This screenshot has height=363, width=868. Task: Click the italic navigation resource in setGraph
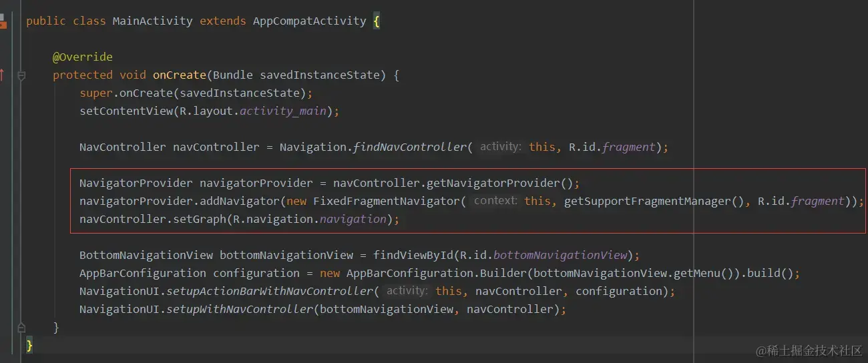click(x=353, y=219)
